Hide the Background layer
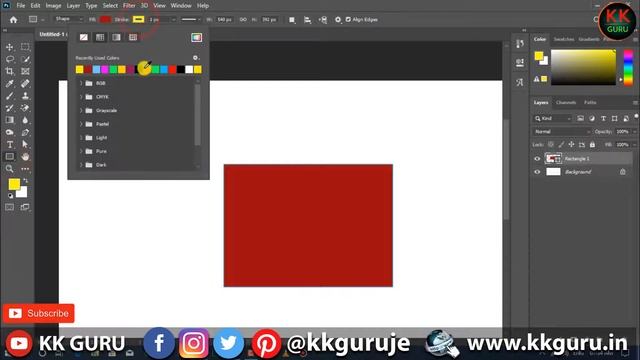Image resolution: width=640 pixels, height=360 pixels. tap(537, 172)
